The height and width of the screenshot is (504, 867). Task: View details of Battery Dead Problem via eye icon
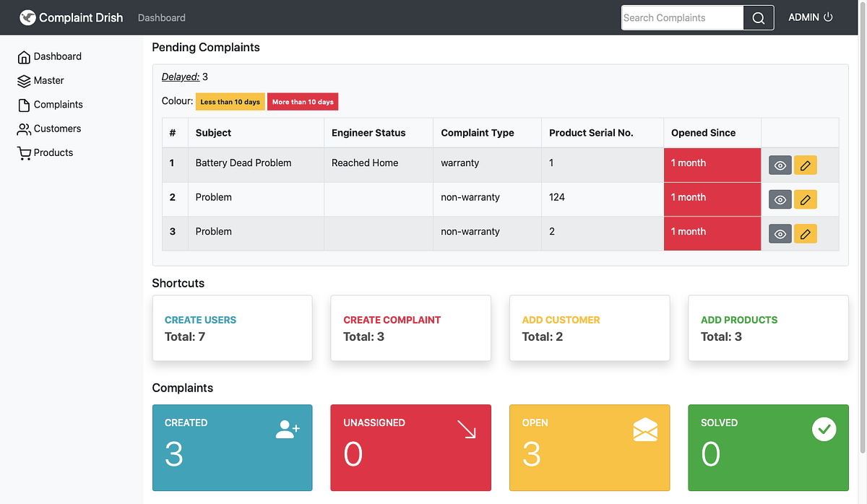(x=780, y=165)
